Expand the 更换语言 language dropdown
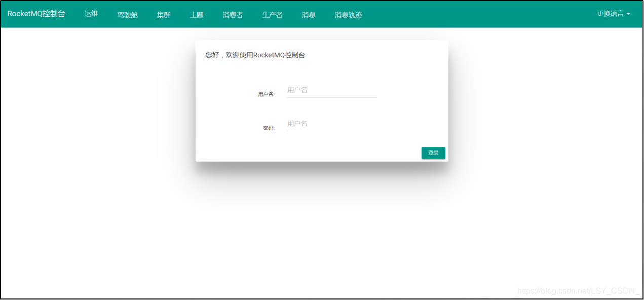This screenshot has width=644, height=300. click(613, 14)
